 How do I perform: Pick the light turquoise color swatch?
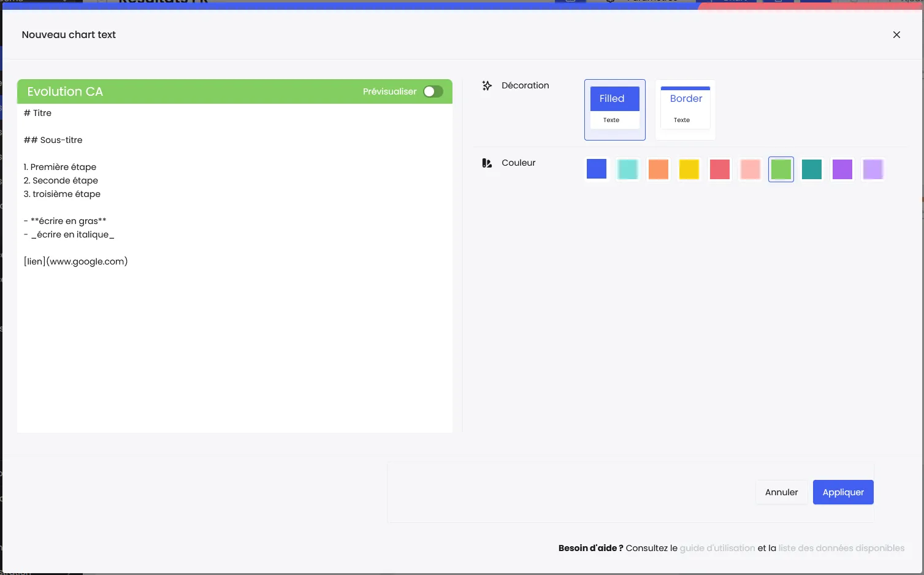point(627,169)
